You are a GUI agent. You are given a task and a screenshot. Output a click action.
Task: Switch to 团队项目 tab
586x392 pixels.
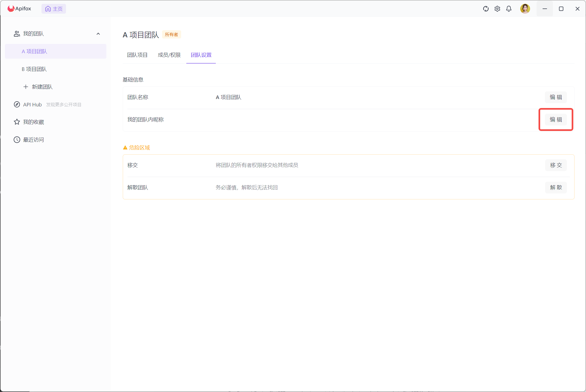137,55
